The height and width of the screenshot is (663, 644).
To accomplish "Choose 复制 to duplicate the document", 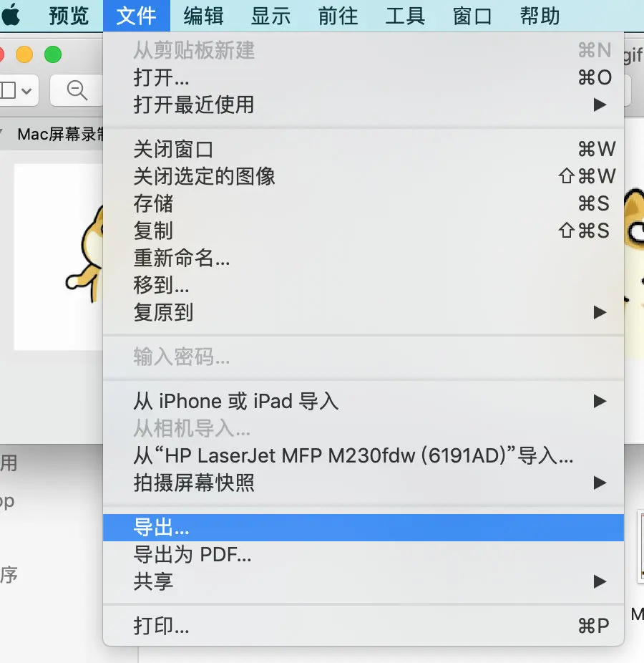I will (x=364, y=231).
